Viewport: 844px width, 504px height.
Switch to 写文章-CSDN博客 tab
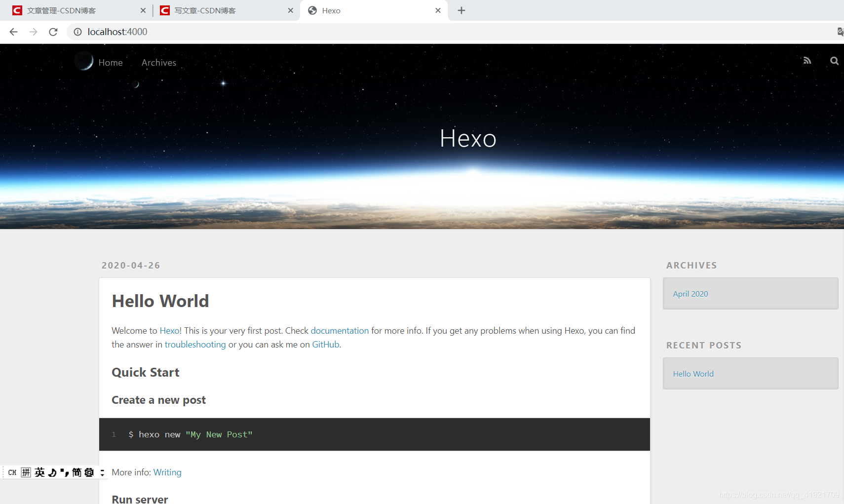[x=227, y=10]
